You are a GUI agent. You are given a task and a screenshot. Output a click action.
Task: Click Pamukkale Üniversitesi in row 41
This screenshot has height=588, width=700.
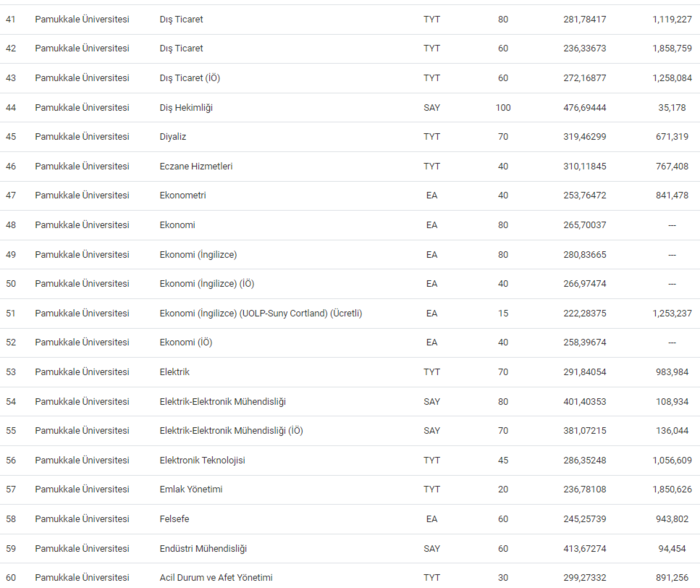[x=82, y=19]
